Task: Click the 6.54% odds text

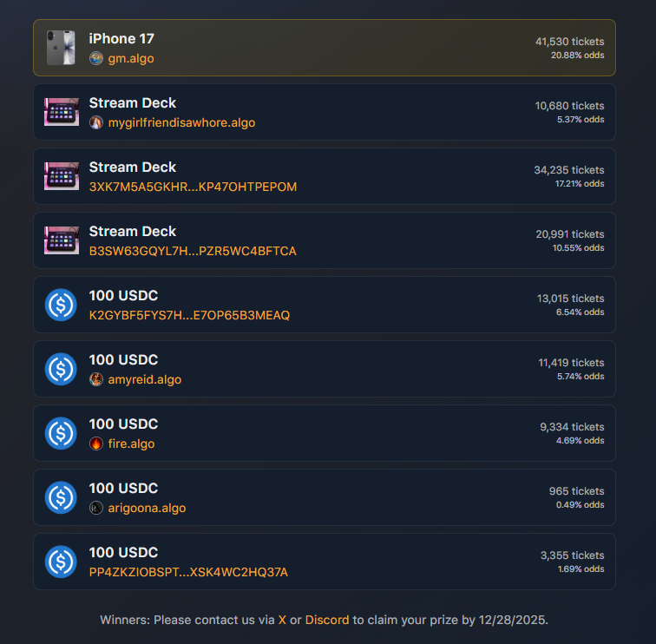Action: pyautogui.click(x=581, y=312)
